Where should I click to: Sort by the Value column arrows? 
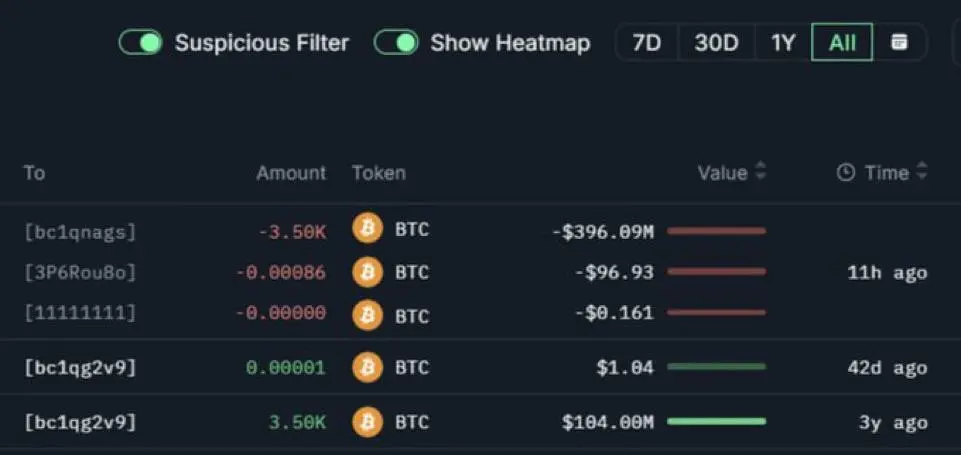760,171
